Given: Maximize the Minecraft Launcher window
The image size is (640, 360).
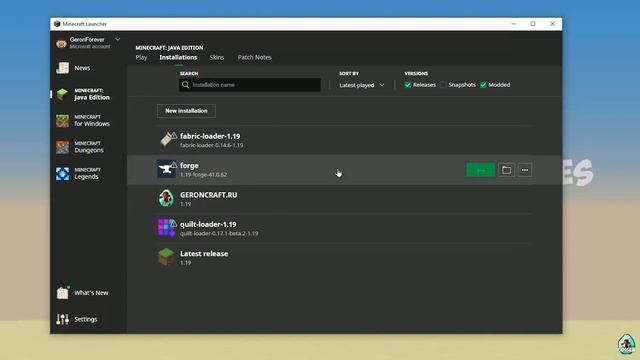Looking at the screenshot, I should coord(533,24).
